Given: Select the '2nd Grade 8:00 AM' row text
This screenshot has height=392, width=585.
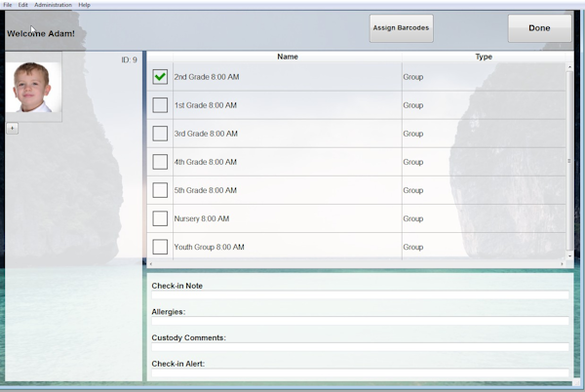Looking at the screenshot, I should tap(207, 77).
